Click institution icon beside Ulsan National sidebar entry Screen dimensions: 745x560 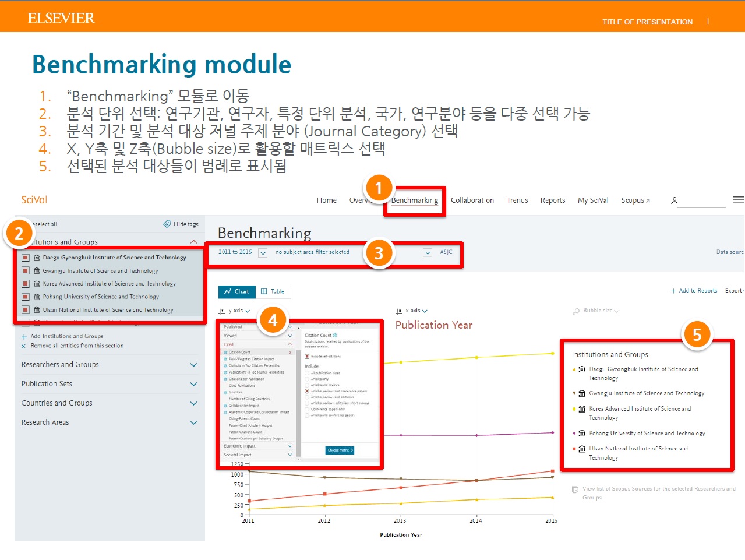pos(37,310)
